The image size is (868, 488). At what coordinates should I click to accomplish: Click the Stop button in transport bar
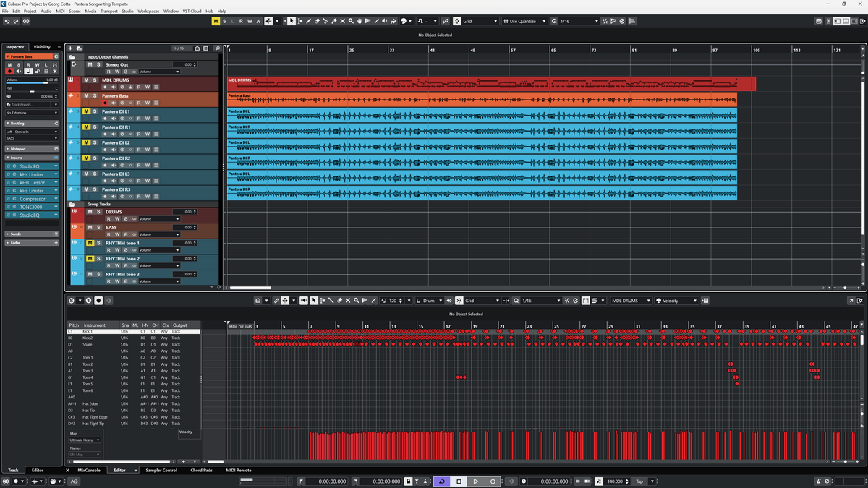(459, 481)
